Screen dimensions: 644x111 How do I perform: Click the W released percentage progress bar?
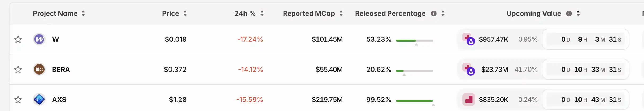(x=414, y=41)
